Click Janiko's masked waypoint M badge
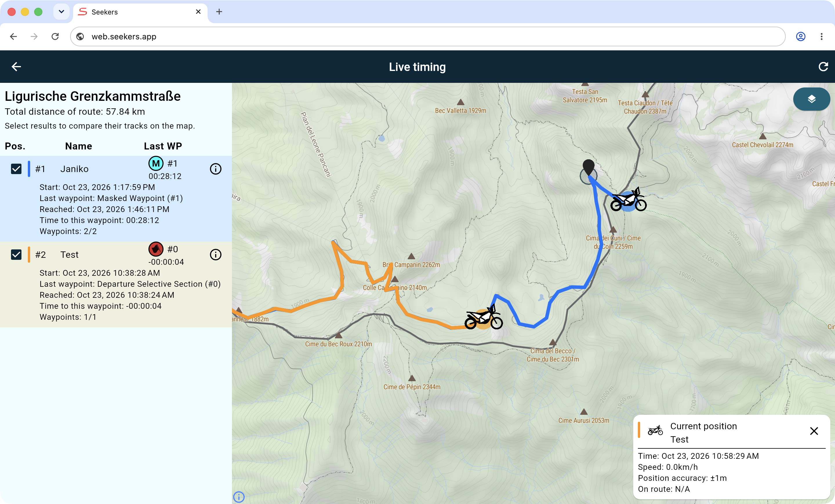Image resolution: width=835 pixels, height=504 pixels. click(156, 163)
